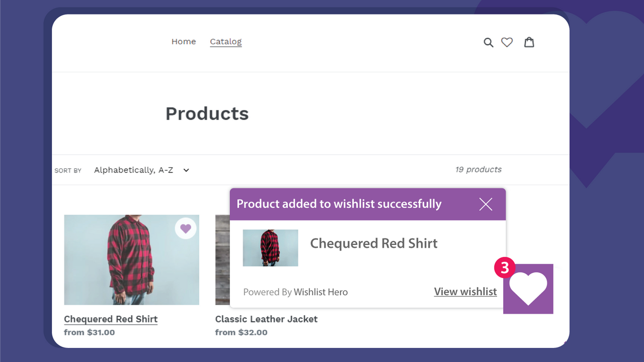Image resolution: width=644 pixels, height=362 pixels.
Task: Click Chequered Red Shirt name in popup
Action: point(374,243)
